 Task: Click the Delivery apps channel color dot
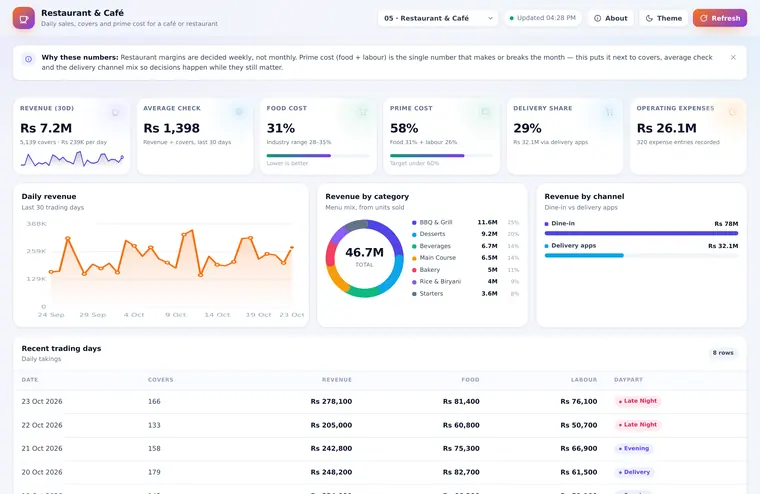pos(546,246)
